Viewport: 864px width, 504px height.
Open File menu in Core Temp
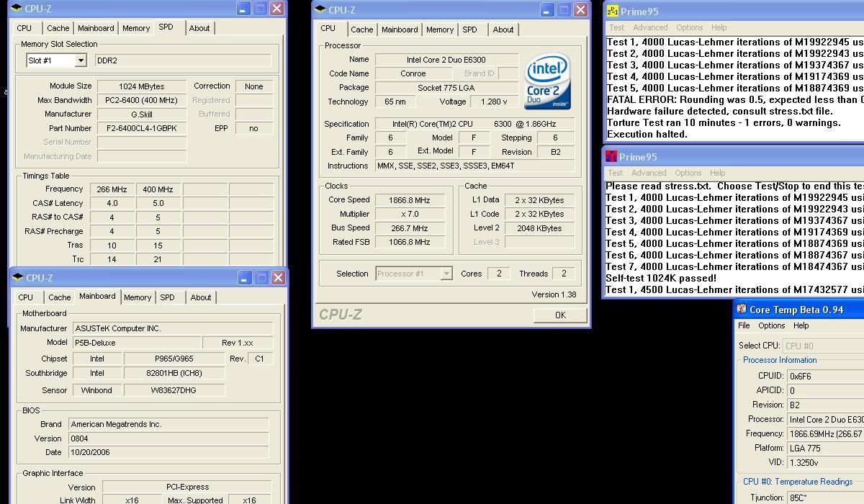pos(744,325)
